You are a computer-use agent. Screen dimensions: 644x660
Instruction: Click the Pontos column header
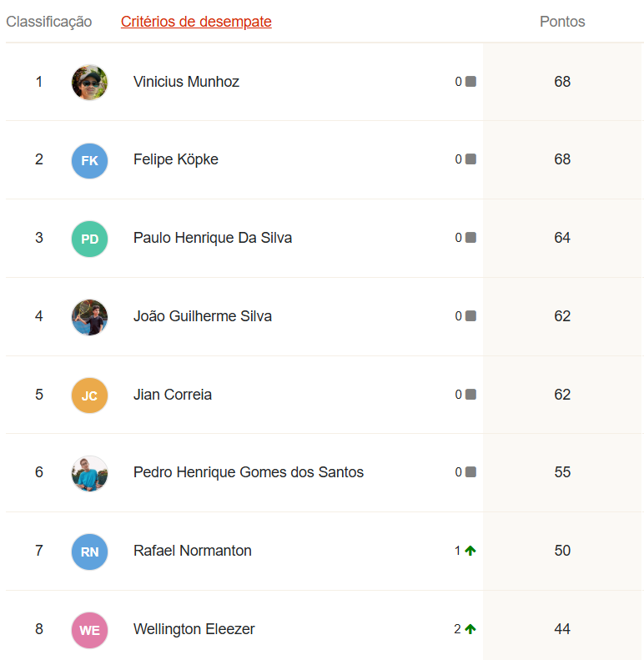point(562,22)
